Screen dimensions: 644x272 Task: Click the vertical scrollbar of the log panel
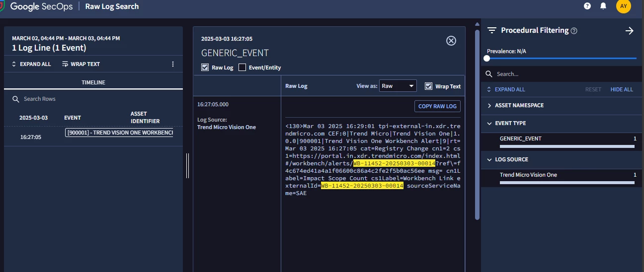click(478, 124)
